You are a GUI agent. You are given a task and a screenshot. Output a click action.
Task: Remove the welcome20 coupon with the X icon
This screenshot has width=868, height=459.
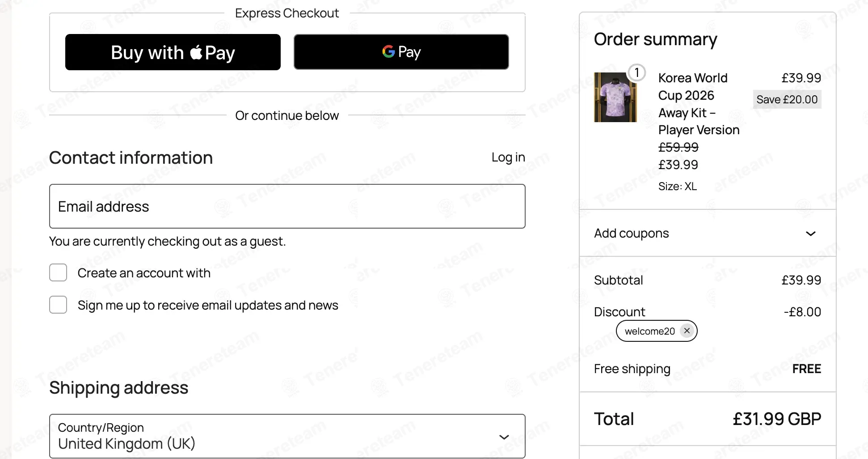pyautogui.click(x=687, y=331)
